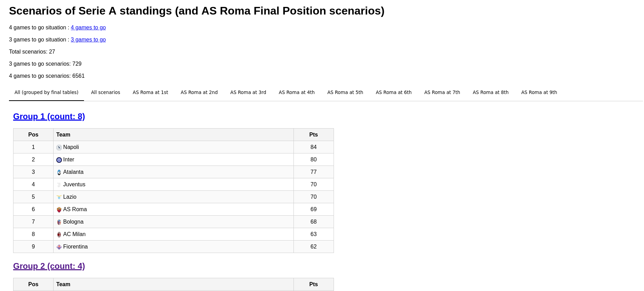The width and height of the screenshot is (644, 291).
Task: Go to the AS Roma at 9th tab
Action: 539,92
